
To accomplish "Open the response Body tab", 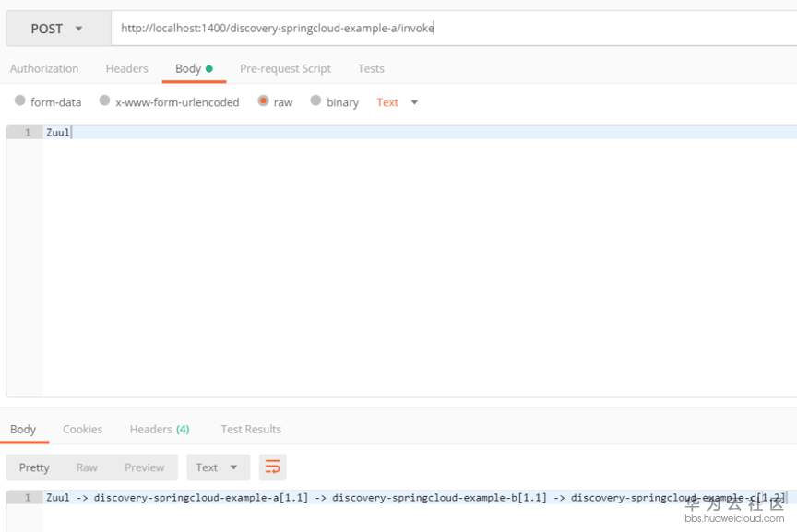I will 22,429.
